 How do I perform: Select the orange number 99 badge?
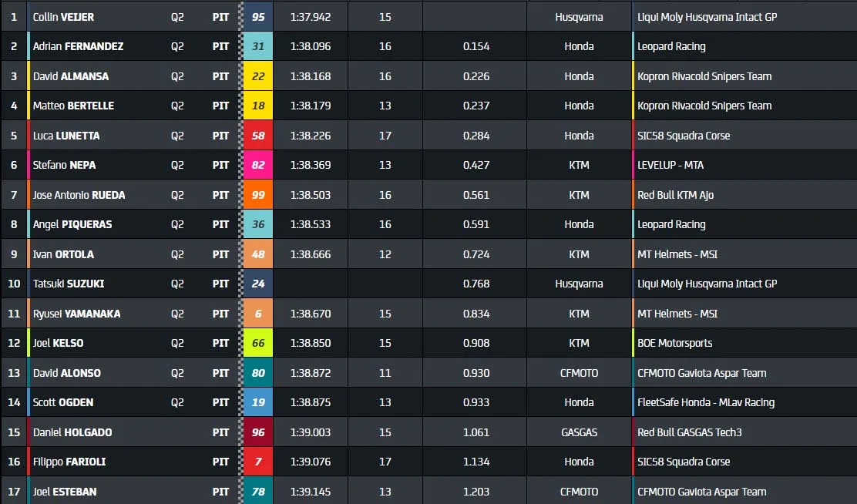(x=258, y=195)
